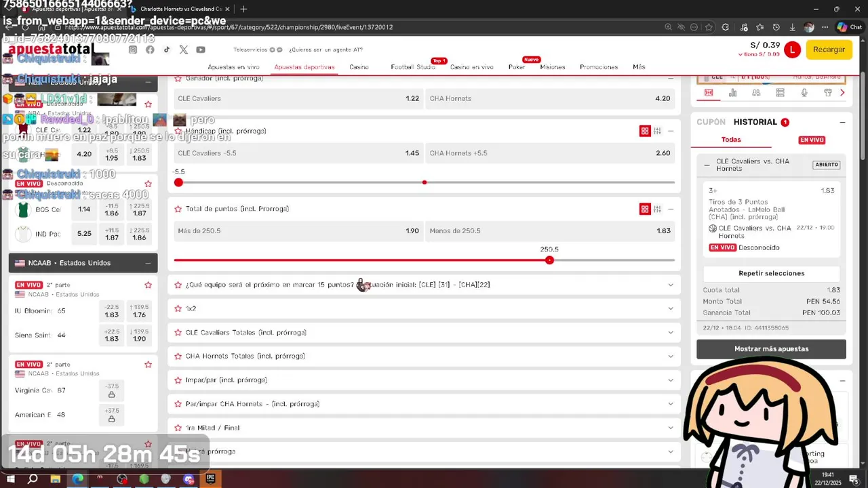Click the yellow Recargar button

click(829, 49)
